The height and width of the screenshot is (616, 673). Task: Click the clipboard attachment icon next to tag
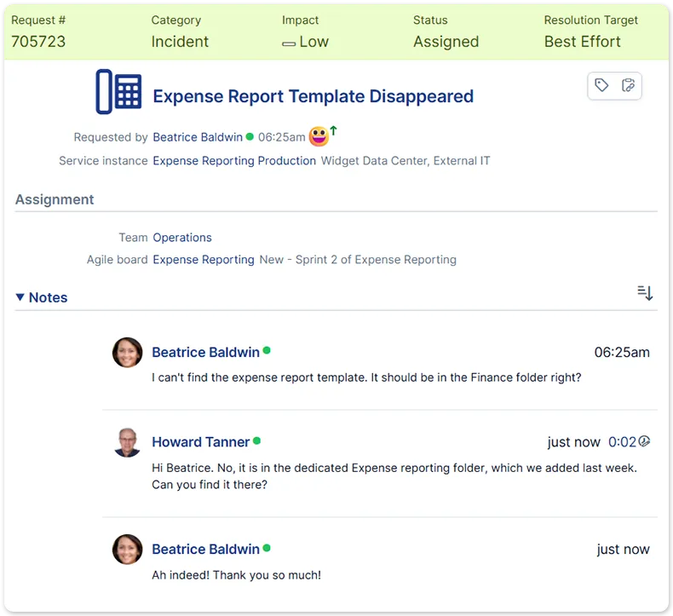pos(628,85)
